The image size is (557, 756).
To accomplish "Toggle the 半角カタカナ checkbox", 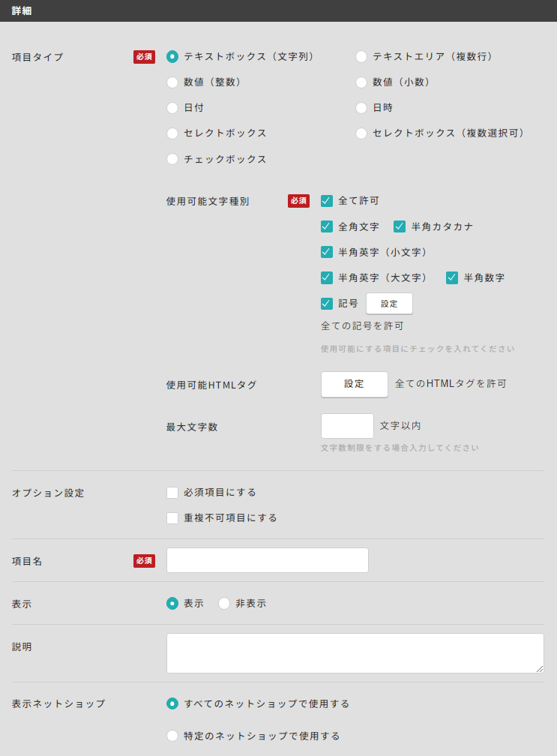I will [x=400, y=226].
